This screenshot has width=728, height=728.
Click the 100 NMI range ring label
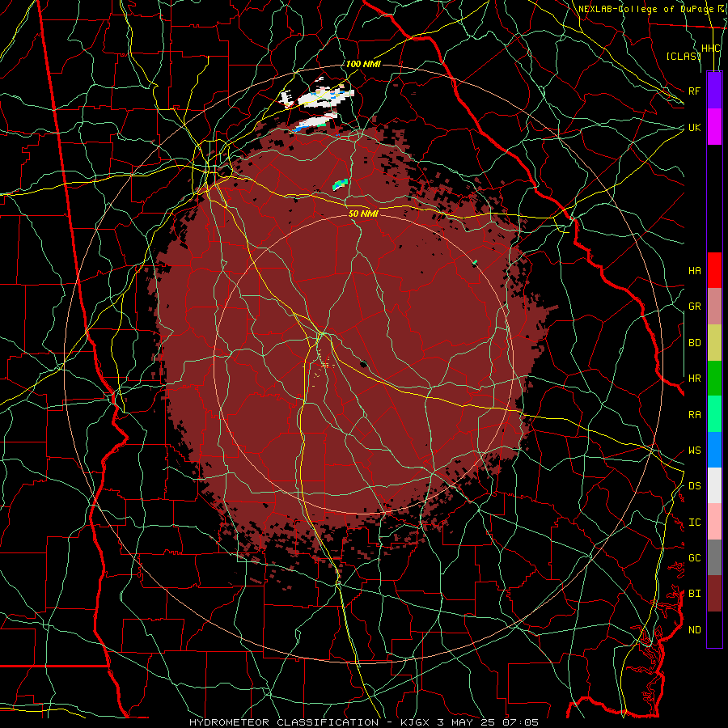coord(363,64)
